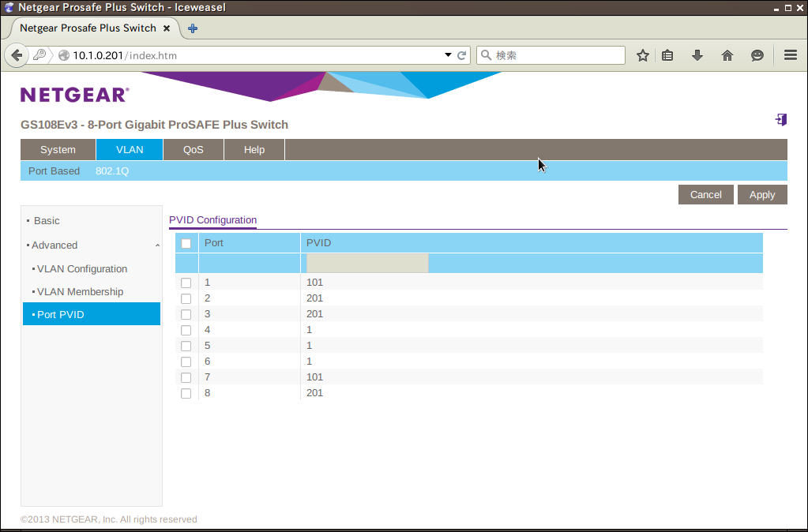808x532 pixels.
Task: Click the Apply button
Action: pos(762,195)
